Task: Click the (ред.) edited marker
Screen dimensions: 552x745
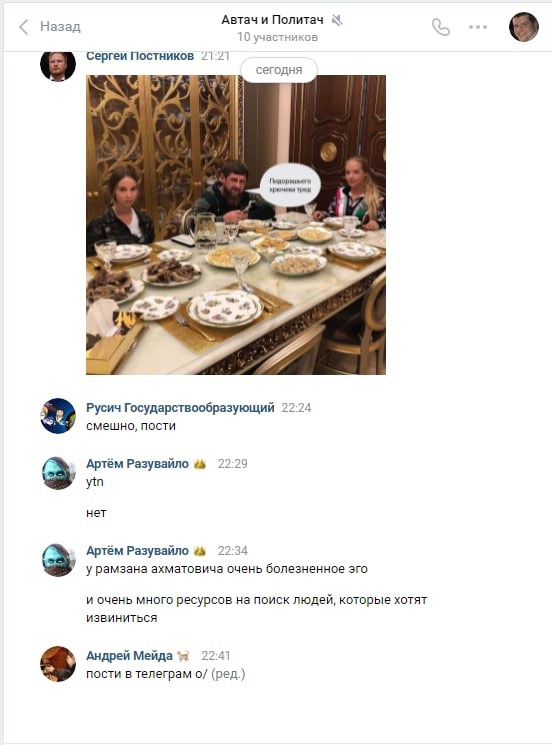Action: (228, 674)
